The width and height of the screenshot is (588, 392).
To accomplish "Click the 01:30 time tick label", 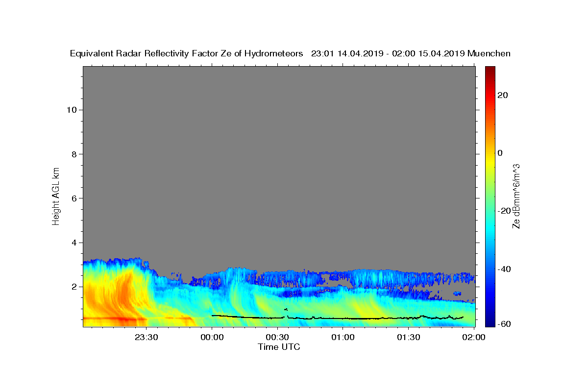I will click(408, 337).
